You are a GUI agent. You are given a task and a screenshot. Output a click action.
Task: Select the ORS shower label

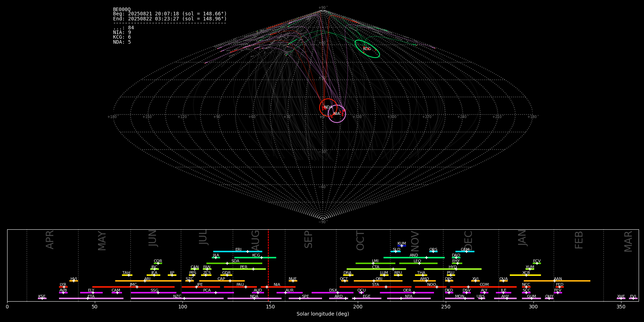(x=433, y=250)
